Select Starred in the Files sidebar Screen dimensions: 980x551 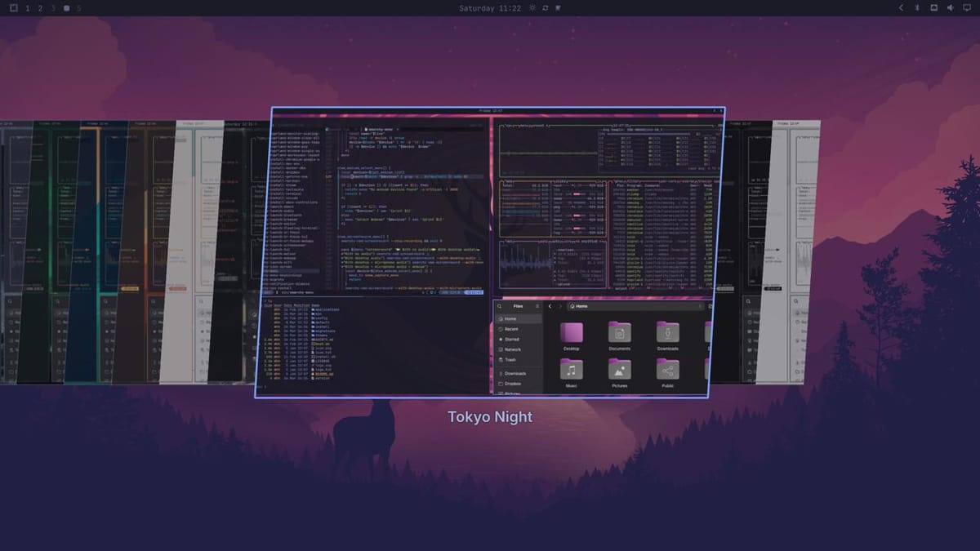tap(519, 339)
